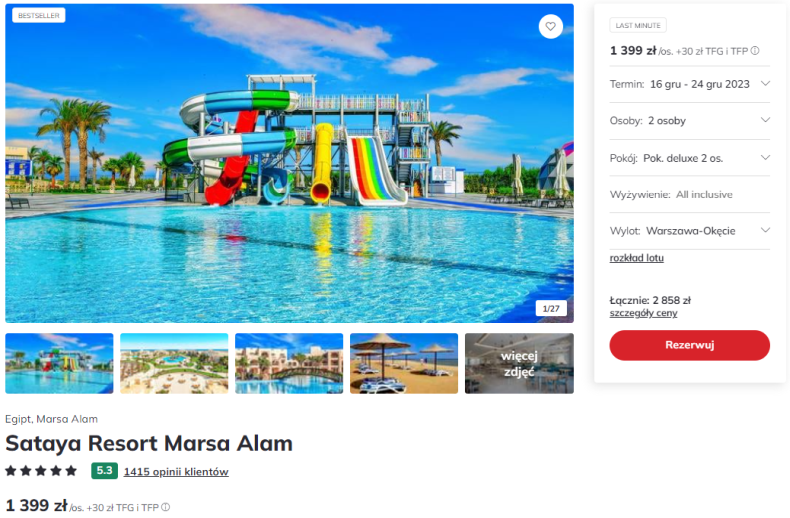This screenshot has height=518, width=790.
Task: Click info icon next to TFG i TFP in booking panel
Action: click(755, 51)
